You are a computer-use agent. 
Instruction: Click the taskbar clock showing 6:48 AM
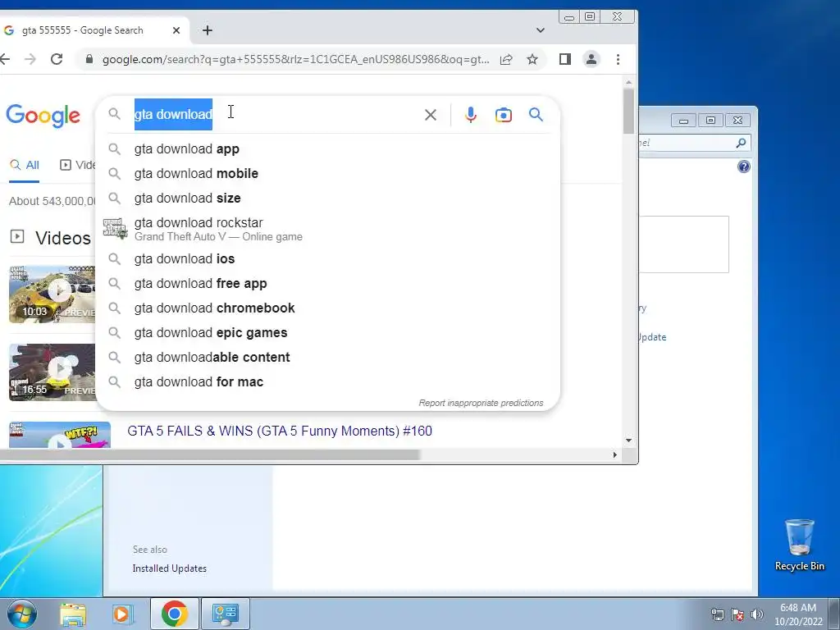[797, 614]
